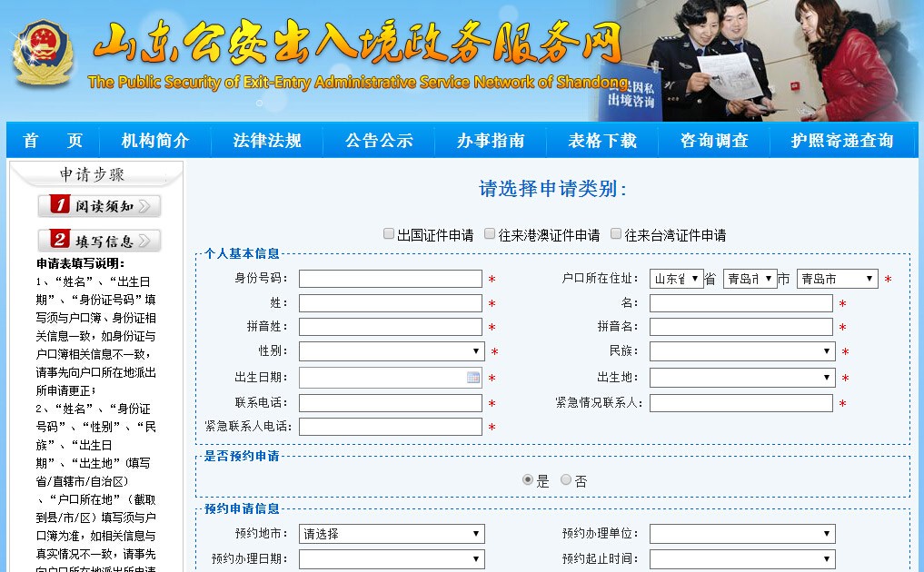Image resolution: width=924 pixels, height=572 pixels.
Task: Open the 预约办理单位 dropdown
Action: (741, 534)
